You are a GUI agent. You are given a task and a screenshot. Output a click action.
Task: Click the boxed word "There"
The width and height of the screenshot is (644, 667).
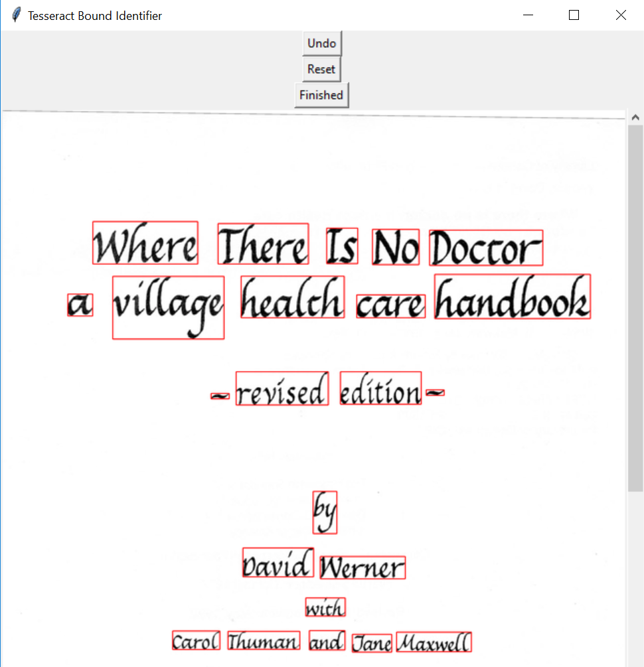coord(263,244)
